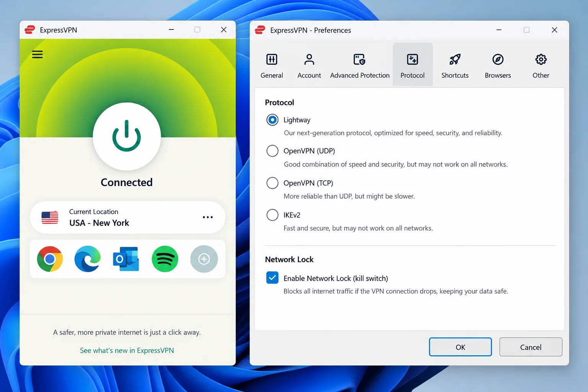Click the USA flag icon
Screen dimensions: 588x392
click(x=50, y=217)
